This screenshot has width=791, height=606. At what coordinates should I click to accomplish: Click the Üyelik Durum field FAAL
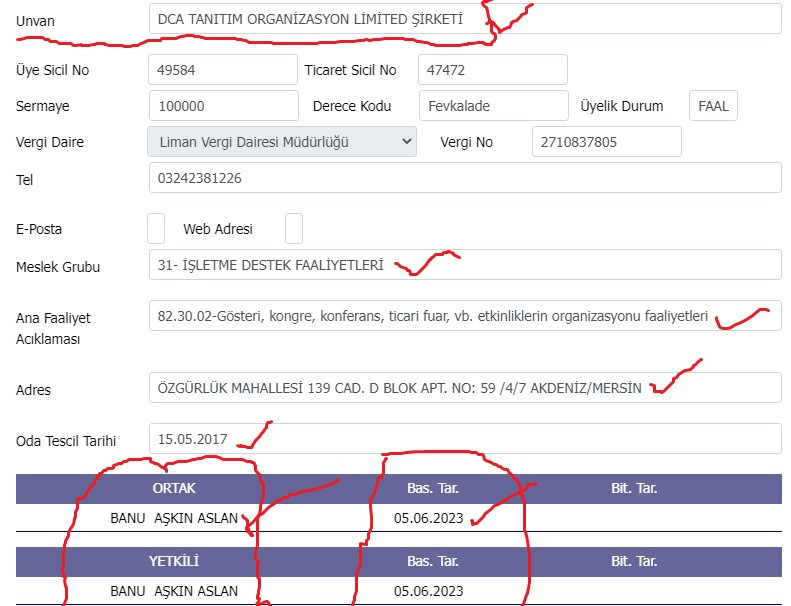(x=713, y=106)
